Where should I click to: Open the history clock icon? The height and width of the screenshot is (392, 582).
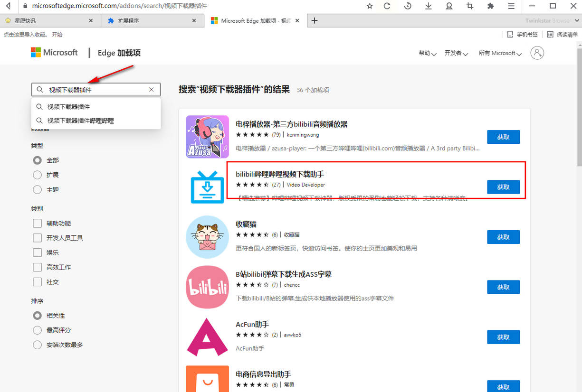pyautogui.click(x=408, y=6)
